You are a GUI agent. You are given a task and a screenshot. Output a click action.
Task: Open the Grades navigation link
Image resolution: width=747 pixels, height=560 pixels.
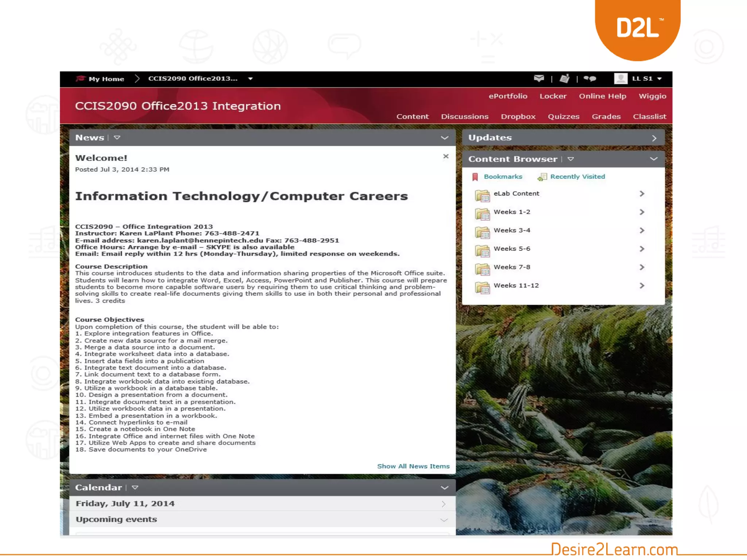pyautogui.click(x=606, y=117)
